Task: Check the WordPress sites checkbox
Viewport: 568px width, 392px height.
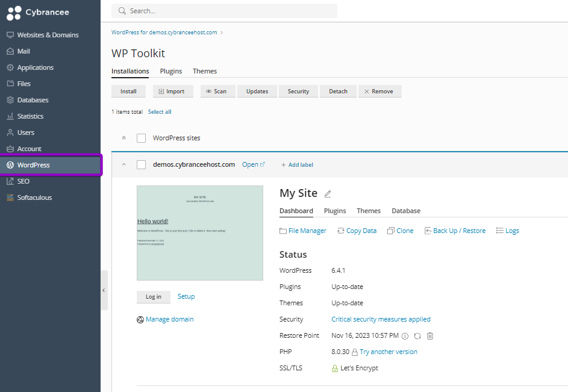Action: (x=142, y=138)
